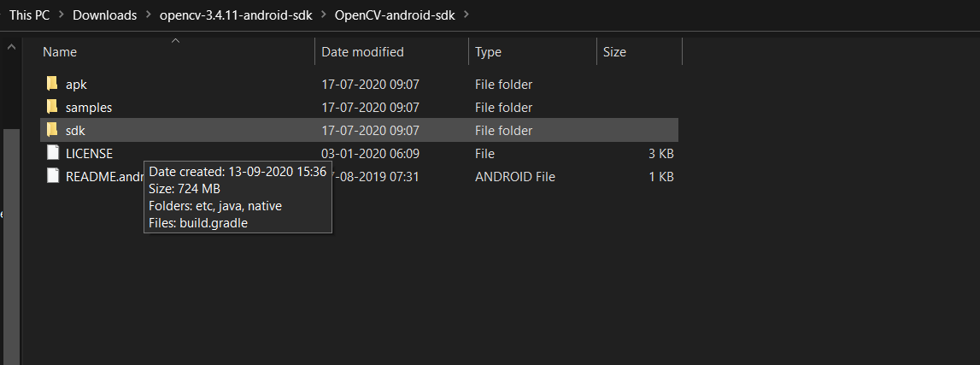Image resolution: width=980 pixels, height=365 pixels.
Task: Click the sdk folder icon
Action: (x=52, y=130)
